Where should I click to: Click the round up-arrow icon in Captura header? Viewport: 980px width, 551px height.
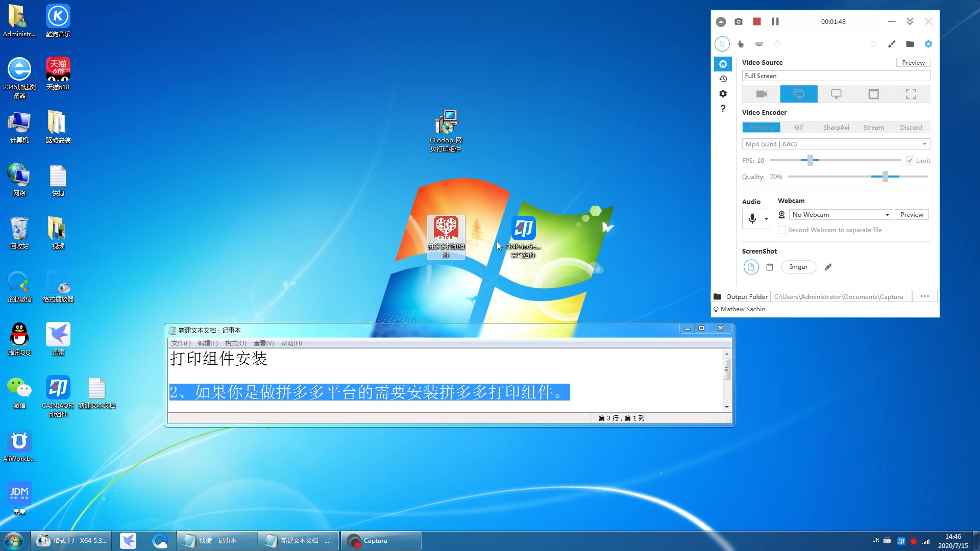[x=721, y=21]
